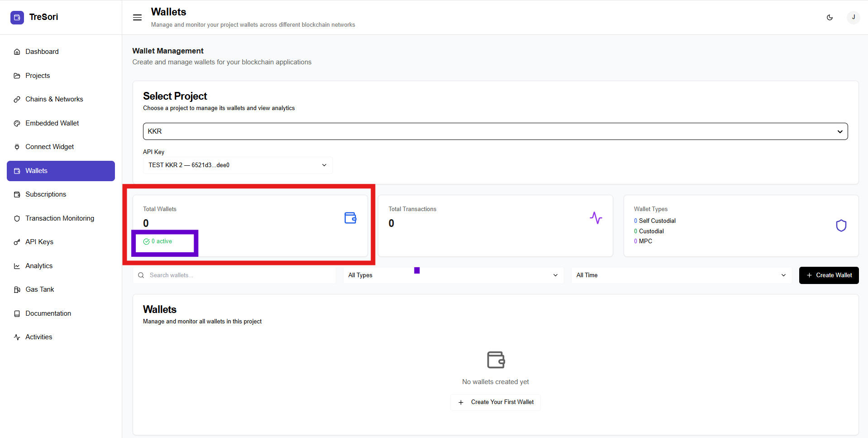Focus the Search wallets input field
Viewport: 868px width, 438px height.
click(x=240, y=275)
